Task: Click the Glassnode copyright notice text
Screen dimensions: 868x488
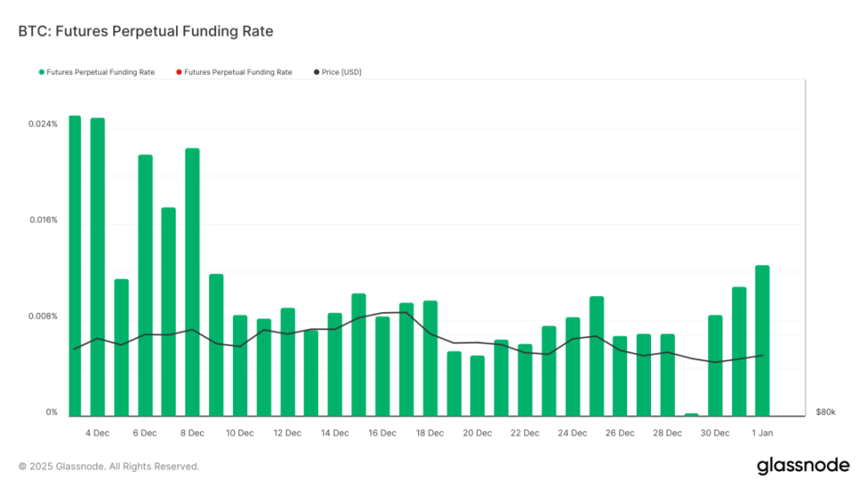Action: pos(109,467)
